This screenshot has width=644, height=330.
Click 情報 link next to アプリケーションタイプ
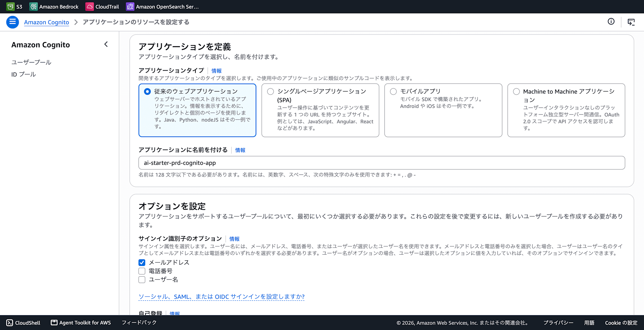pyautogui.click(x=216, y=71)
